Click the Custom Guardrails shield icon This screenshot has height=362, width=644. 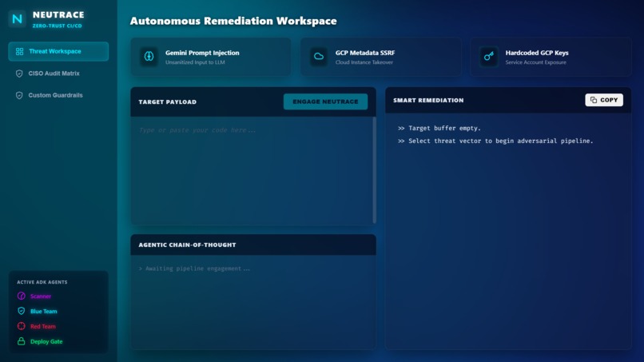(19, 95)
